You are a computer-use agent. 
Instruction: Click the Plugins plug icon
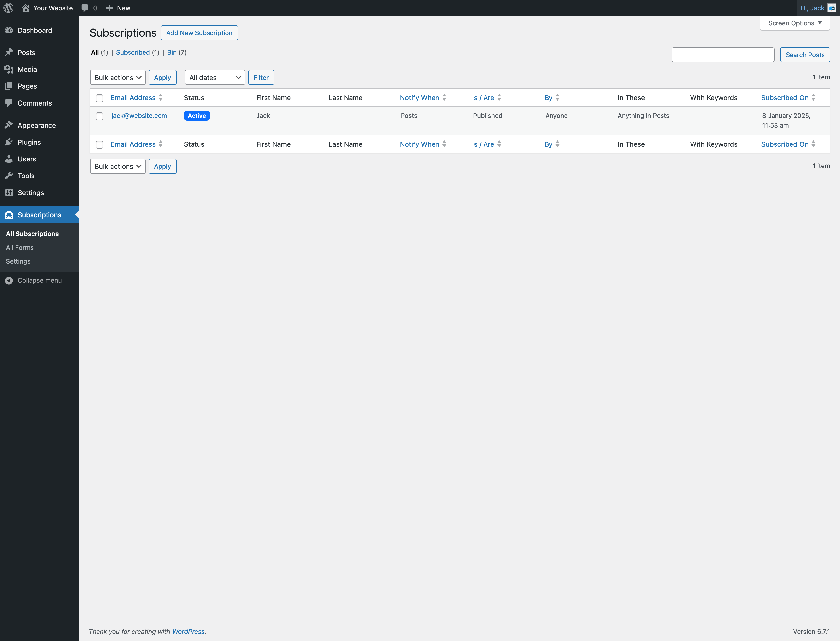click(9, 142)
